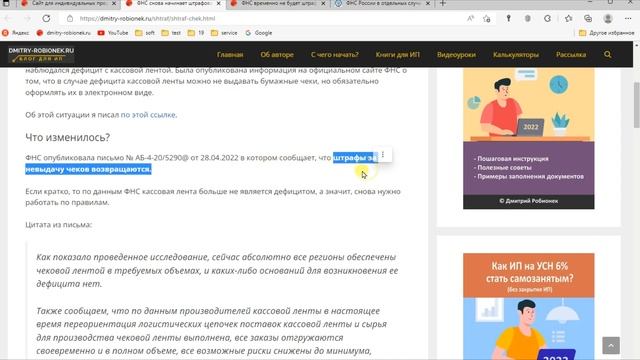The width and height of the screenshot is (640, 360).
Task: Open the Read aloud icon in address bar
Action: [471, 18]
